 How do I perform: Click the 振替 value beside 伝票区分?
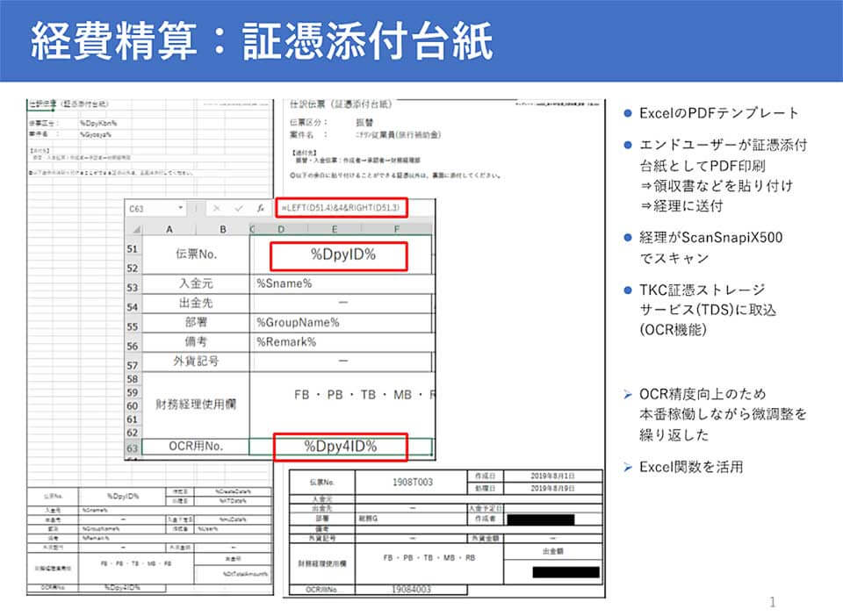[364, 123]
